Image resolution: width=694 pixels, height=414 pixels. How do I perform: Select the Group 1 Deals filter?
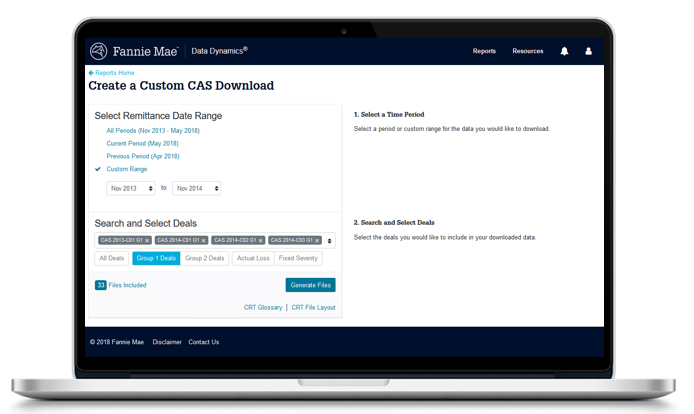coord(156,258)
